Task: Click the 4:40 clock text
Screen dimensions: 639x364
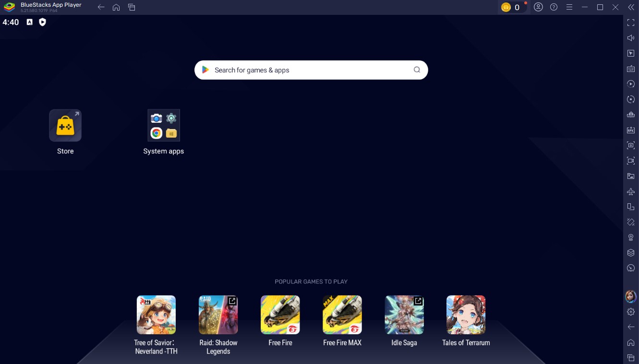Action: pos(11,22)
